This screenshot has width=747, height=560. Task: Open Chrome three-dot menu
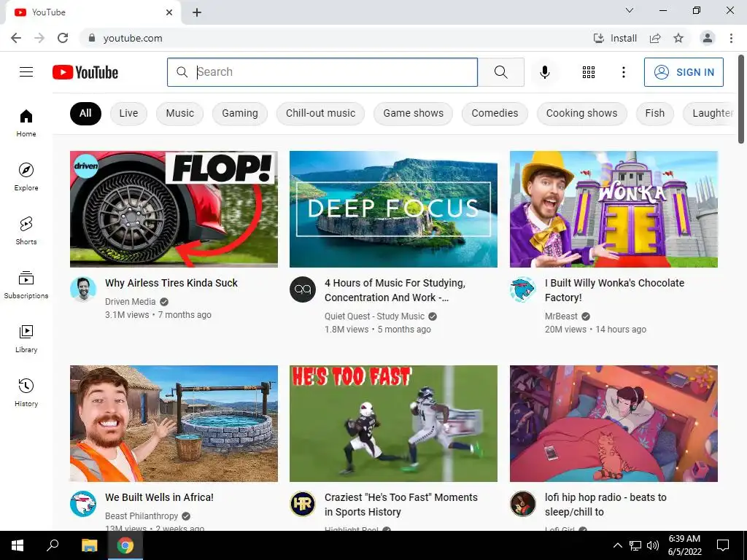(x=731, y=38)
